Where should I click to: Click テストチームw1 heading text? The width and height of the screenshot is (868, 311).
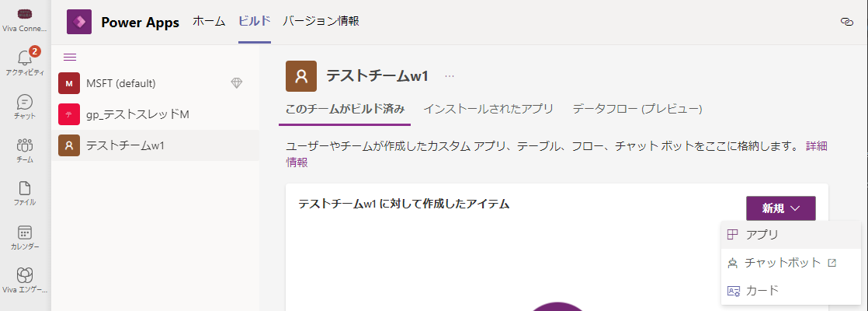(x=377, y=76)
